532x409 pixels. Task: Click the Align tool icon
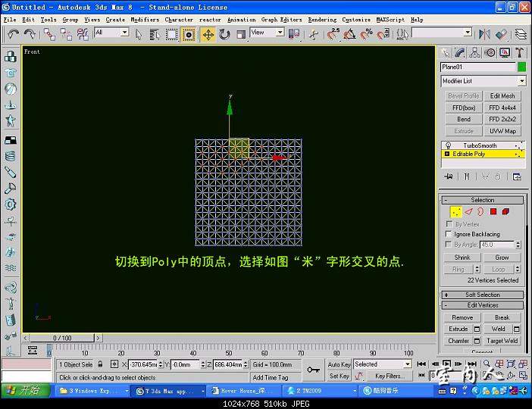click(501, 34)
